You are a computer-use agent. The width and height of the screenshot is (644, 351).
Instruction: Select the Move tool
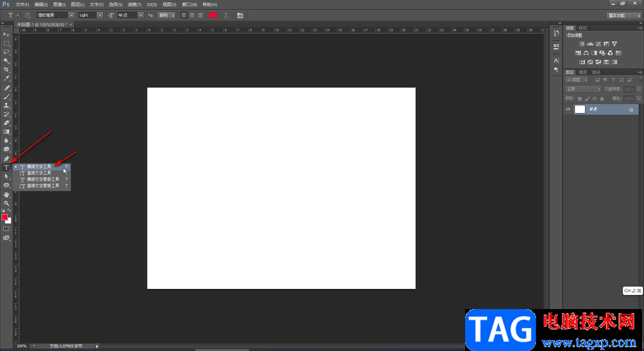[6, 35]
